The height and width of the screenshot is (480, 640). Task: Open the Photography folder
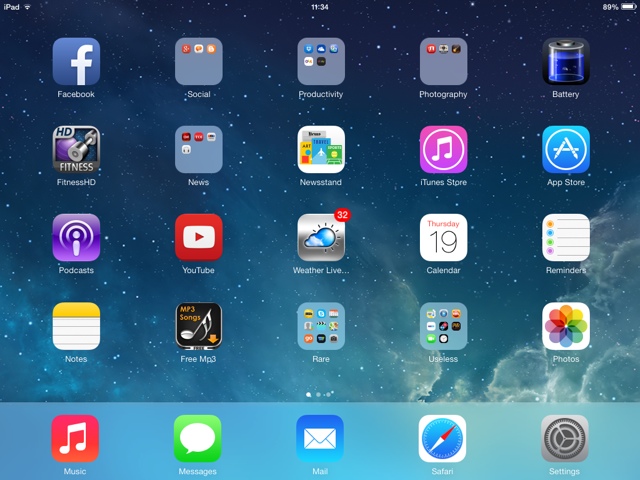pos(444,62)
